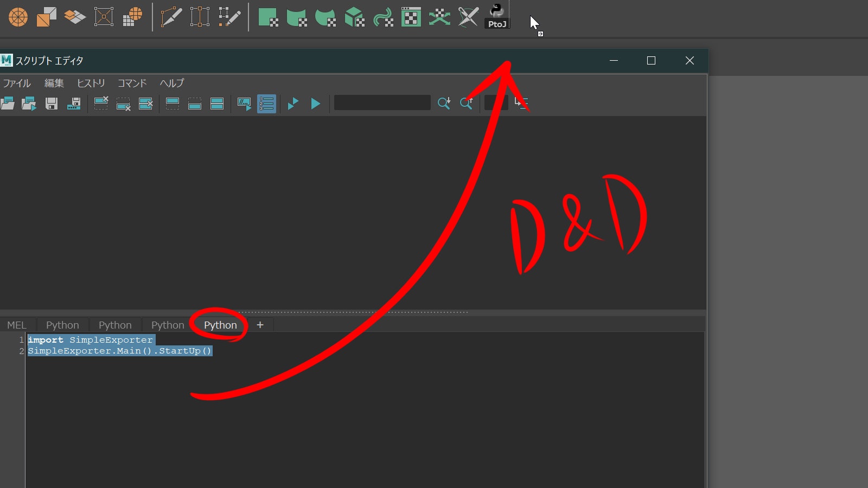Save the current script with the save icon
868x488 pixels.
coord(51,103)
